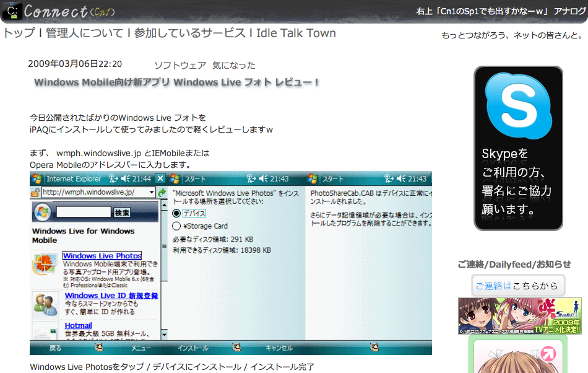Click keyboard icon on PhotoShareCab screen bottom bar
Viewport: 588px width, 373px height.
pos(374,347)
